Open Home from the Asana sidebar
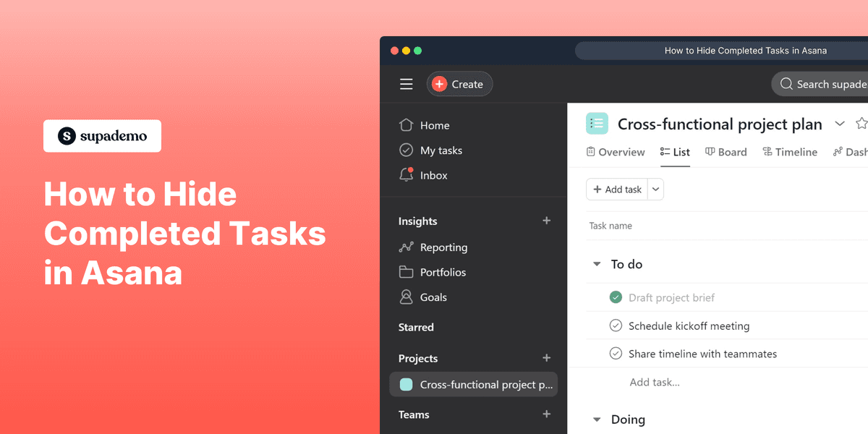 pyautogui.click(x=434, y=125)
